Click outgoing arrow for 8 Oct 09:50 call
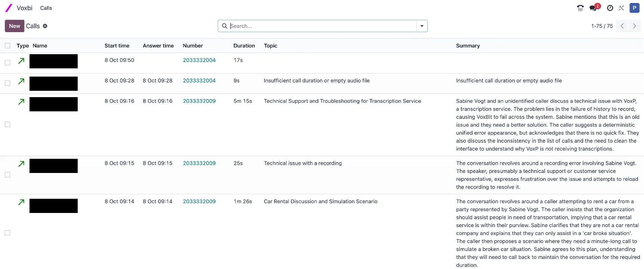The image size is (644, 269). click(21, 61)
